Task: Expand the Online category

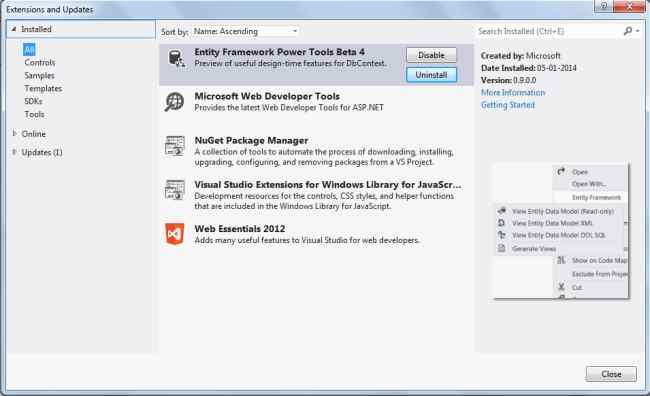Action: click(14, 134)
